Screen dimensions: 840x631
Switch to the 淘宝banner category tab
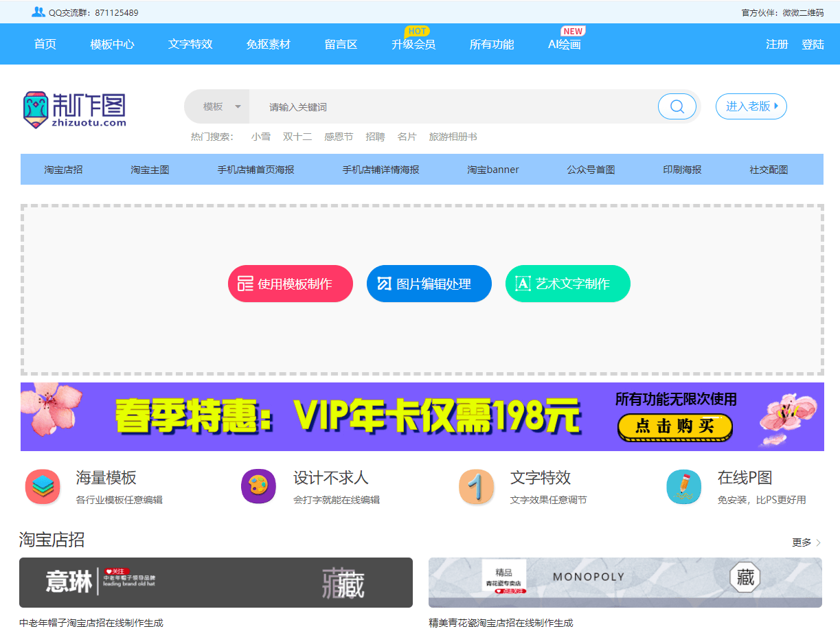click(492, 169)
